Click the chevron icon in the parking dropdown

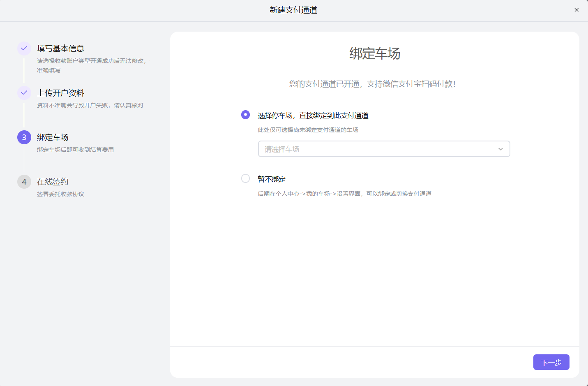point(500,149)
